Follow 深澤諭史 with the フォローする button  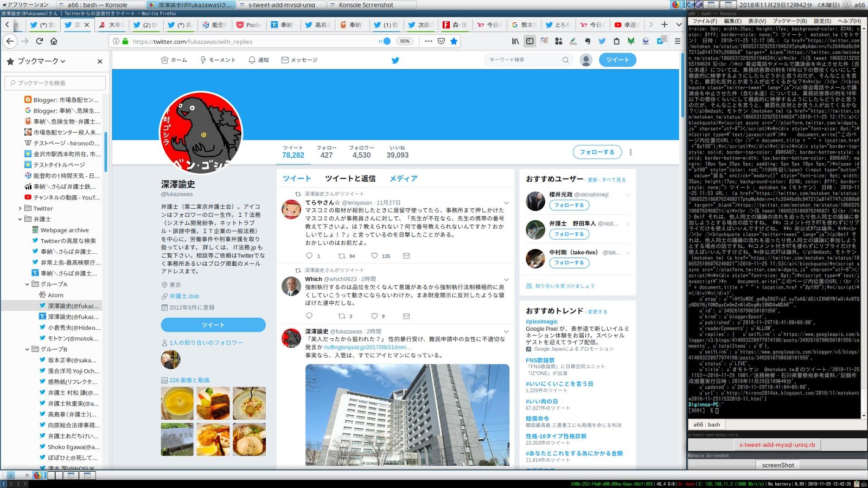(597, 152)
